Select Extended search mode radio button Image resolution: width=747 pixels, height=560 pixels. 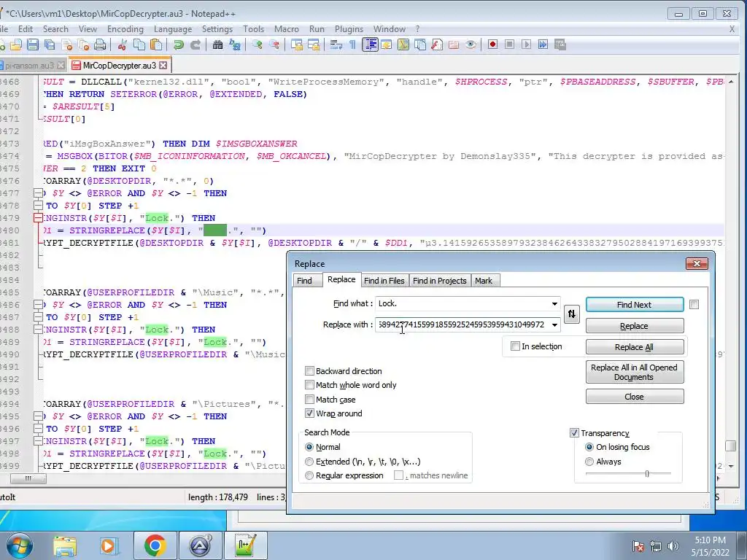[x=309, y=462]
